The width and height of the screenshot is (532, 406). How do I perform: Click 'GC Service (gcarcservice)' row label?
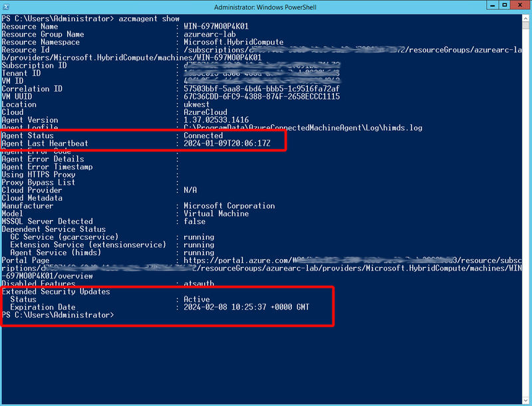pyautogui.click(x=64, y=237)
